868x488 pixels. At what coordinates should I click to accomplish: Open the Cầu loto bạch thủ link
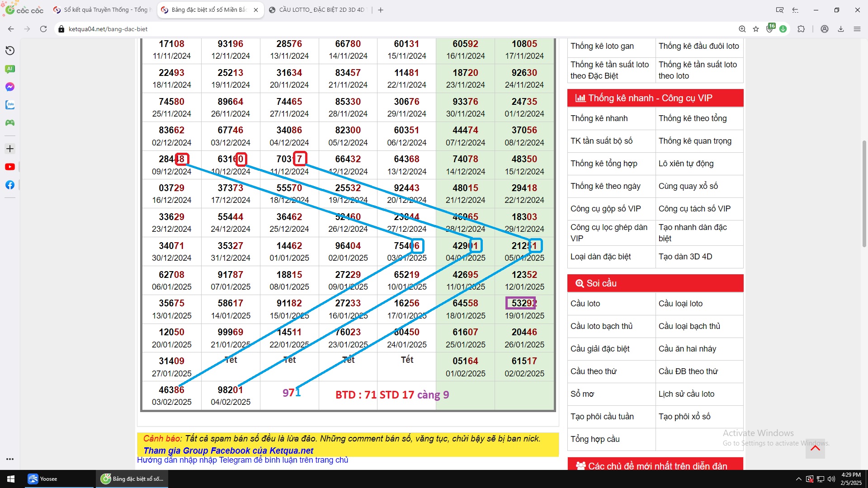coord(601,326)
